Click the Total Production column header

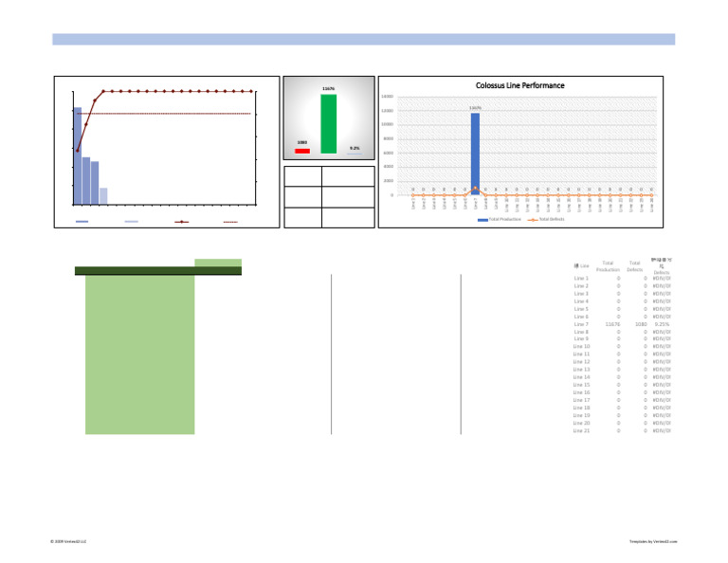[608, 266]
